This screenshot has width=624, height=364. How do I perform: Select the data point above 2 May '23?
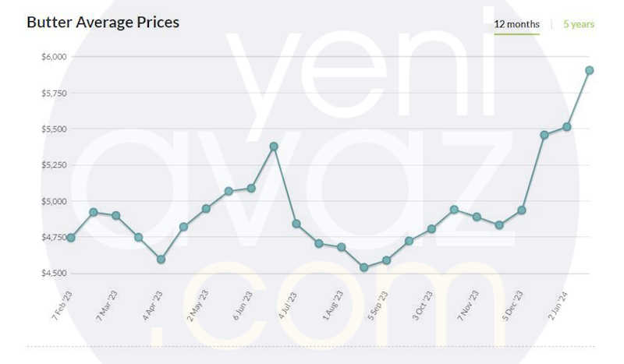click(x=206, y=209)
